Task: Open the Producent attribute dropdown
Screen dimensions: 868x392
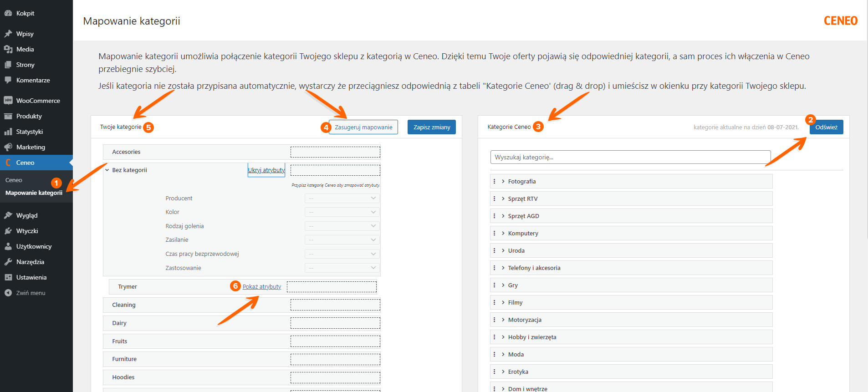Action: (342, 198)
